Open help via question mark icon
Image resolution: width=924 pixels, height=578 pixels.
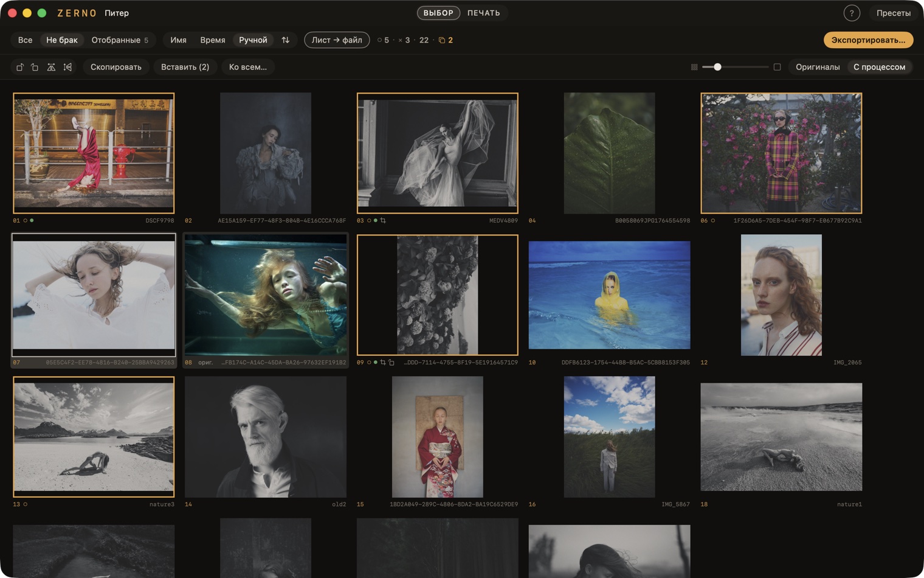852,13
